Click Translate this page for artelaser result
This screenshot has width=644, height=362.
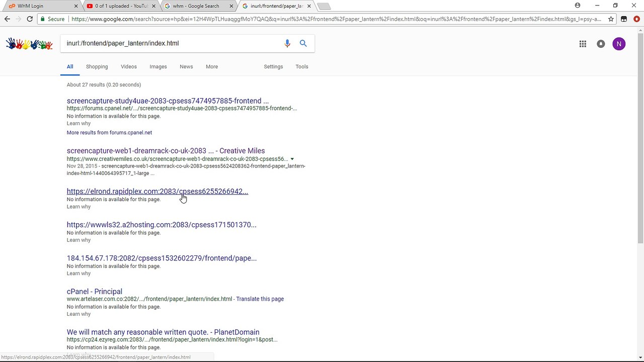click(260, 299)
